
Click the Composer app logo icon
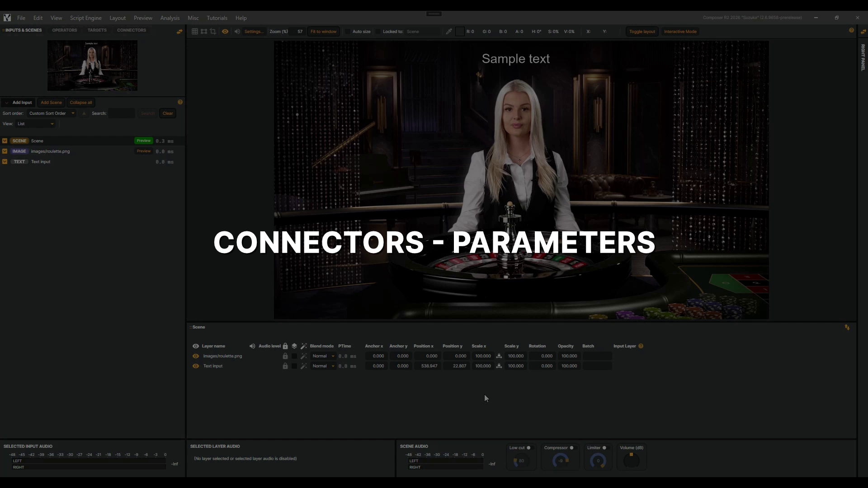7,18
